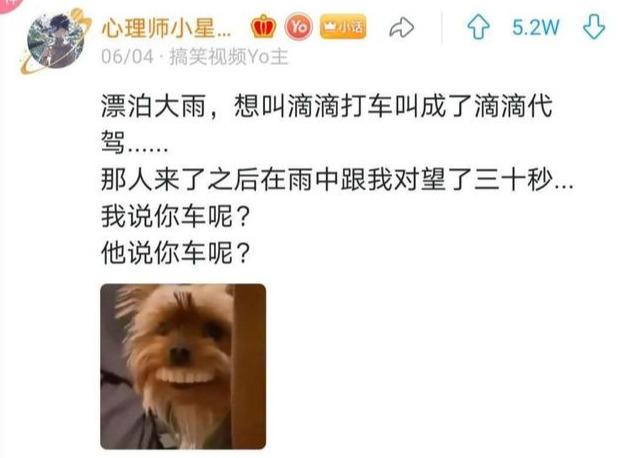Open the 心理师小星 username profile link

point(166,28)
